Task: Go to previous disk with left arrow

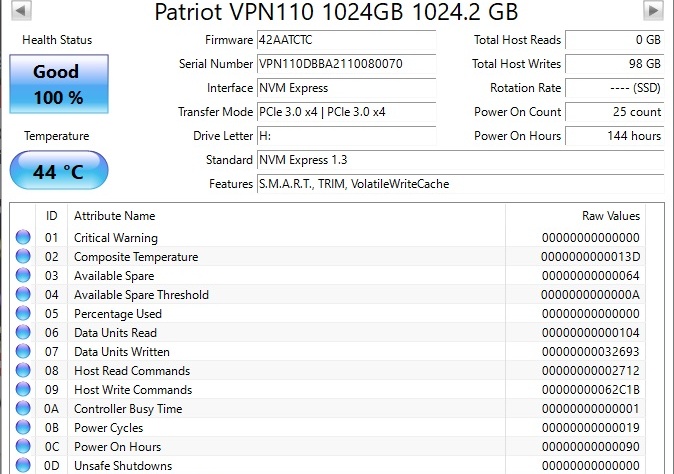Action: [x=21, y=10]
